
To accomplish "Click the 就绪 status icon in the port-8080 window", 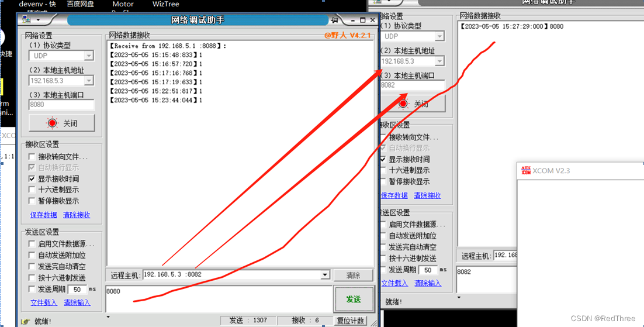I will click(26, 321).
